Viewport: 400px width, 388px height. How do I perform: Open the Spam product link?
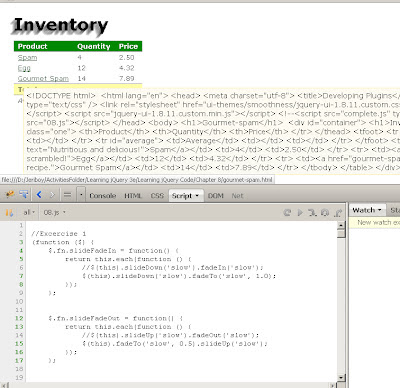(x=27, y=58)
